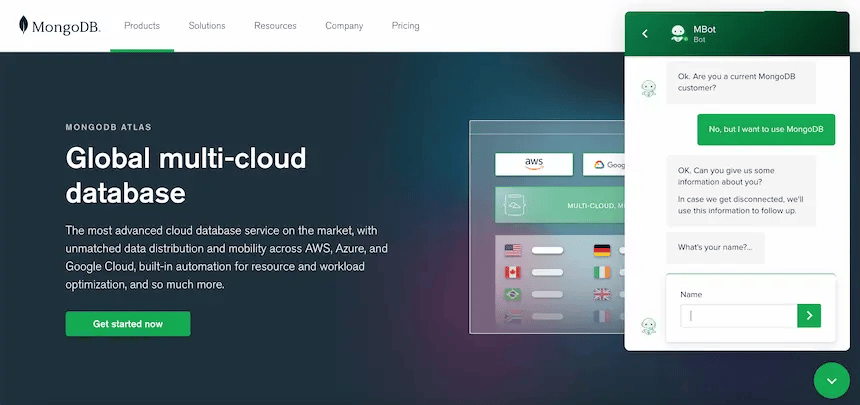Go back using the chat header arrow
This screenshot has height=405, width=860.
tap(645, 33)
